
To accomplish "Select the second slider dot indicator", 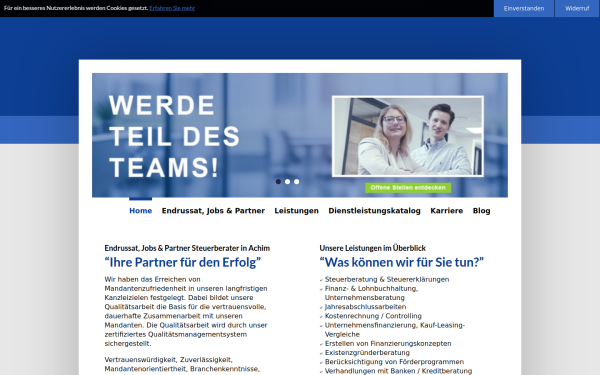I will click(287, 181).
